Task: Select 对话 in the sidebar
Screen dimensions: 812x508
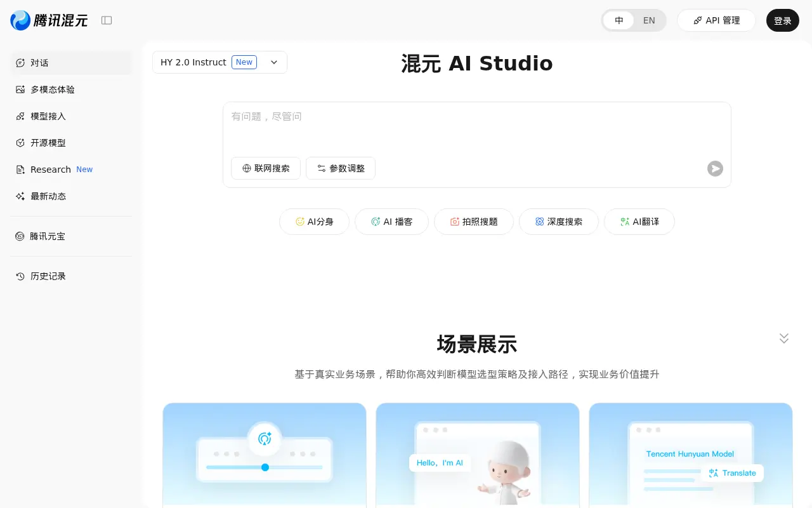Action: click(39, 63)
